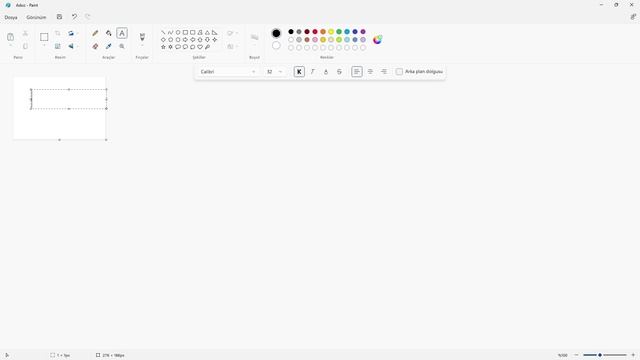Image resolution: width=640 pixels, height=360 pixels.
Task: Align text to the right
Action: coord(384,72)
